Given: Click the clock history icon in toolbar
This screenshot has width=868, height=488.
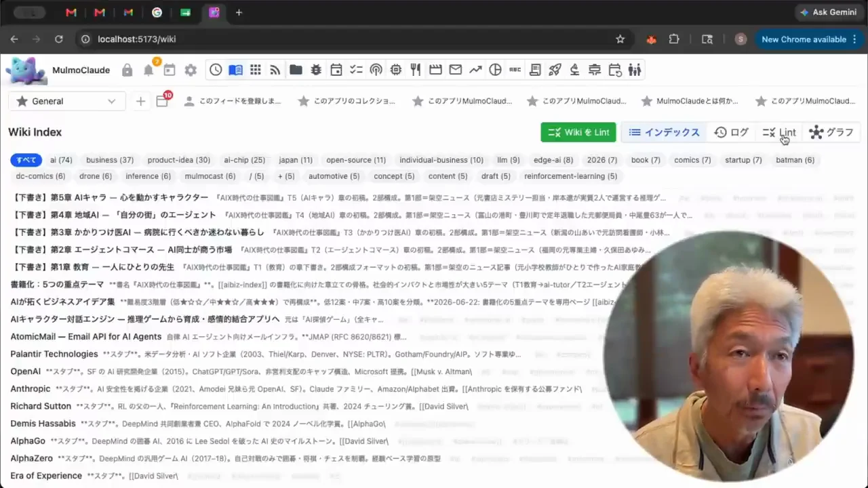Looking at the screenshot, I should pos(216,70).
